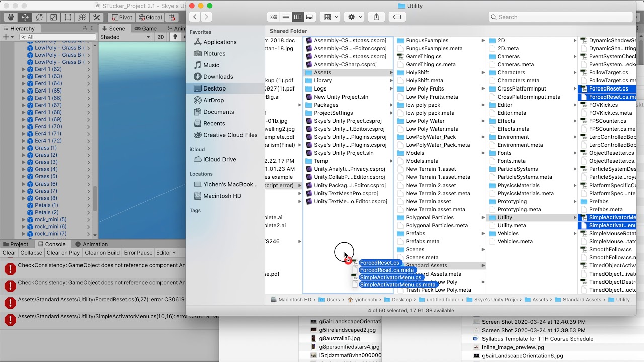The image size is (644, 362).
Task: Open AirDrop in Finder sidebar
Action: coord(214,100)
